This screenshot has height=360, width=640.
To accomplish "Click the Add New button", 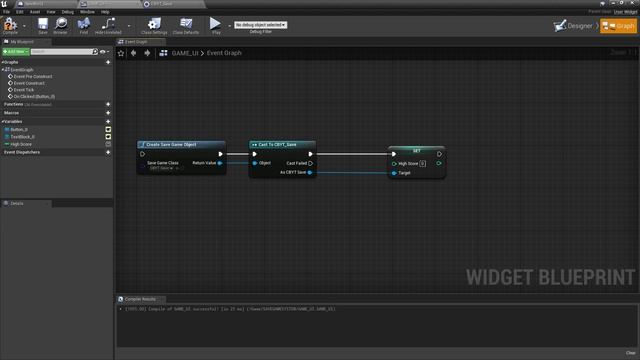I will coord(16,52).
